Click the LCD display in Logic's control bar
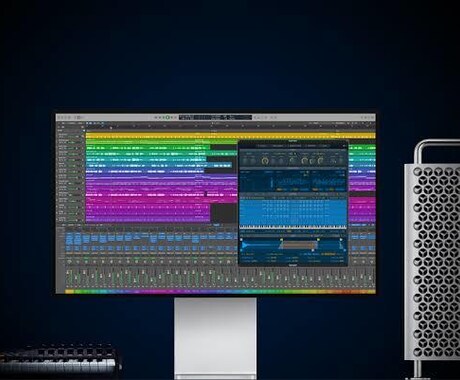 click(x=215, y=117)
